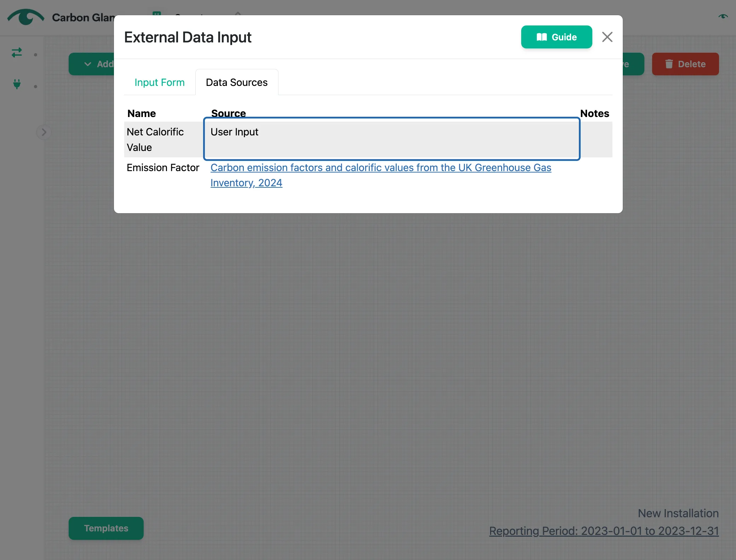Expand the sidebar with the chevron arrow
The width and height of the screenshot is (736, 560).
point(44,132)
